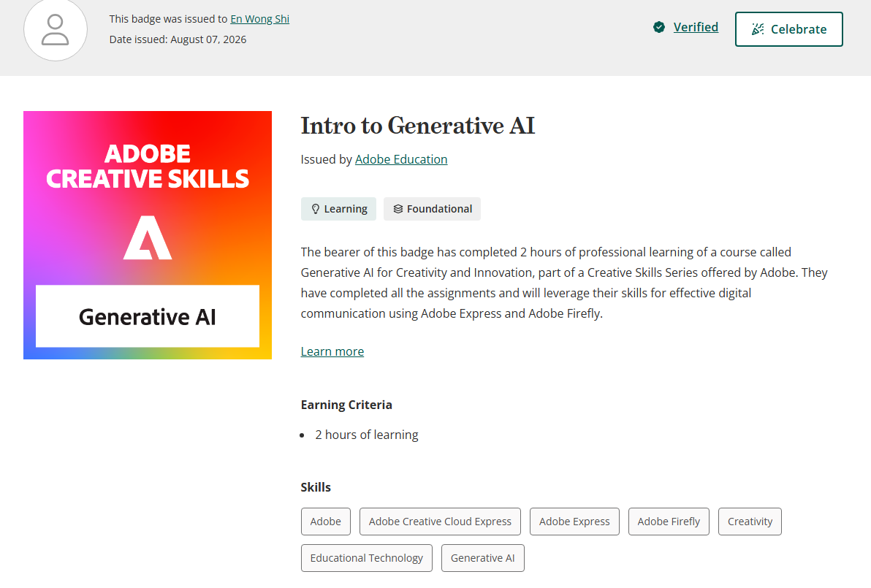Open the Verified link

[x=696, y=27]
